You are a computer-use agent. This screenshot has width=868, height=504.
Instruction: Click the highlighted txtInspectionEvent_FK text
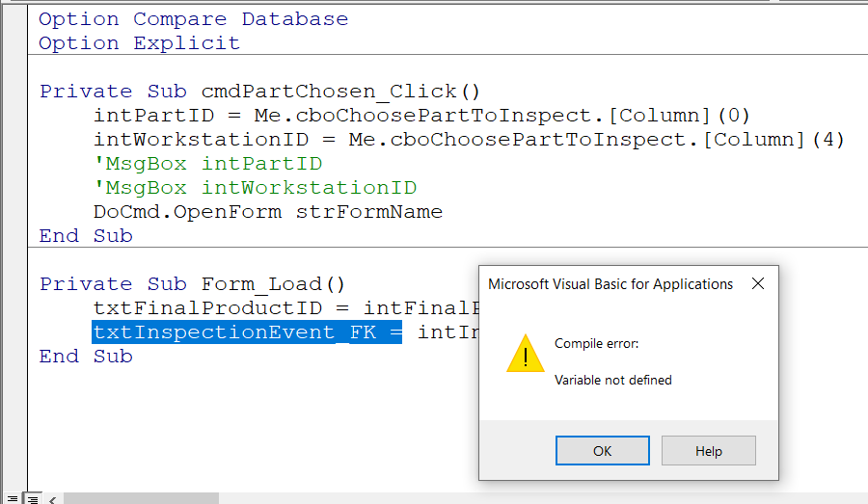click(x=247, y=332)
